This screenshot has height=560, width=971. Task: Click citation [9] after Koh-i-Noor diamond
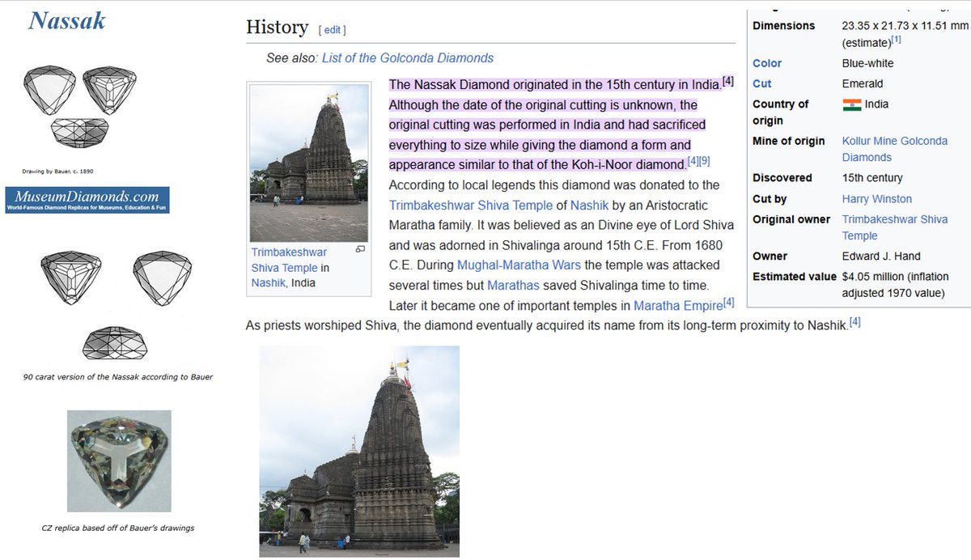pos(705,160)
